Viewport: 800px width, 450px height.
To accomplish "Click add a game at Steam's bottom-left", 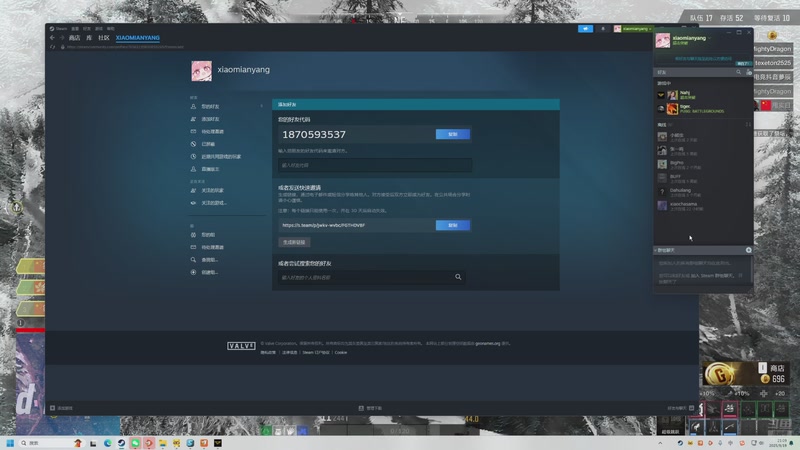I will tap(62, 408).
